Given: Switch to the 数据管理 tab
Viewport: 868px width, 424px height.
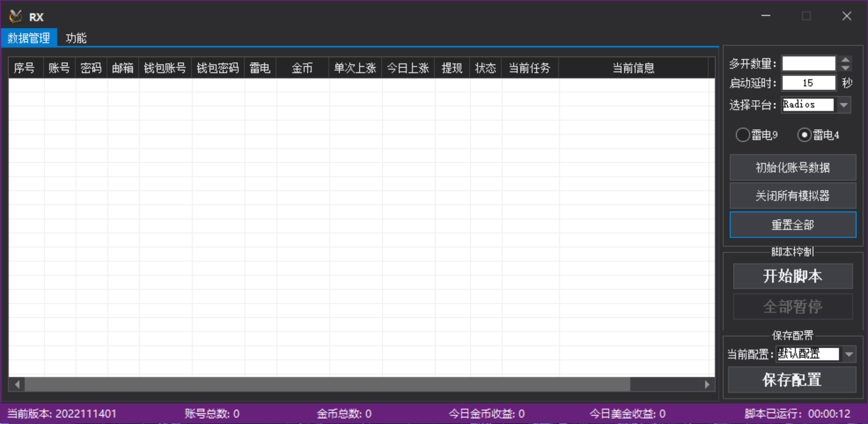Looking at the screenshot, I should click(x=29, y=38).
